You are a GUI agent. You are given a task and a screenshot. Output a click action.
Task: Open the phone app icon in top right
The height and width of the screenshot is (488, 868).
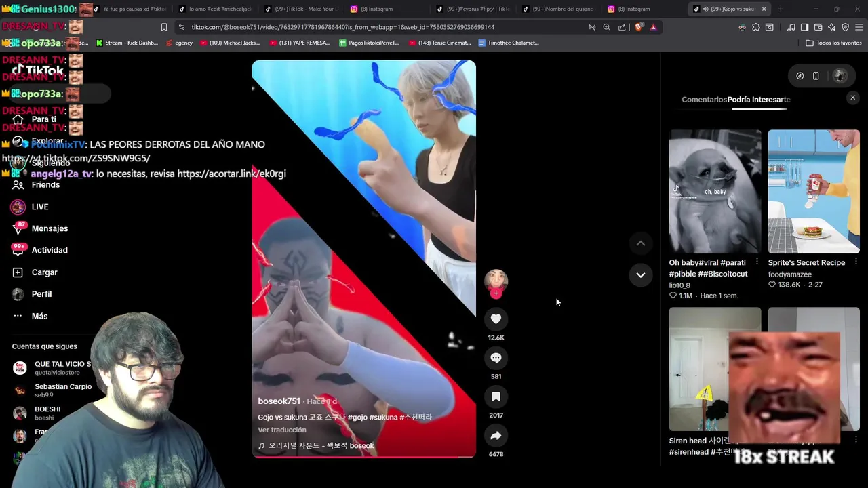(x=816, y=76)
